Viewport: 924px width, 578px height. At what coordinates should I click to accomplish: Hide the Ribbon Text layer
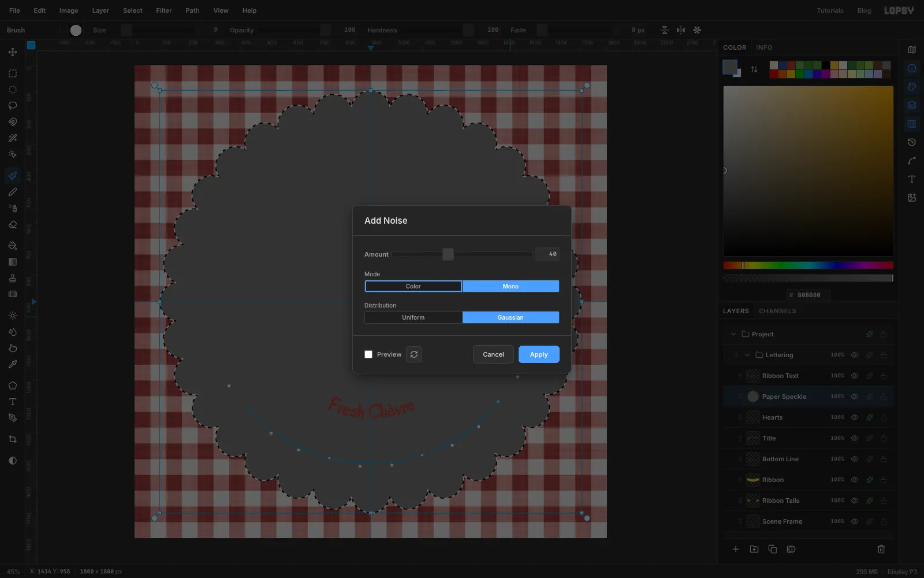tap(855, 376)
